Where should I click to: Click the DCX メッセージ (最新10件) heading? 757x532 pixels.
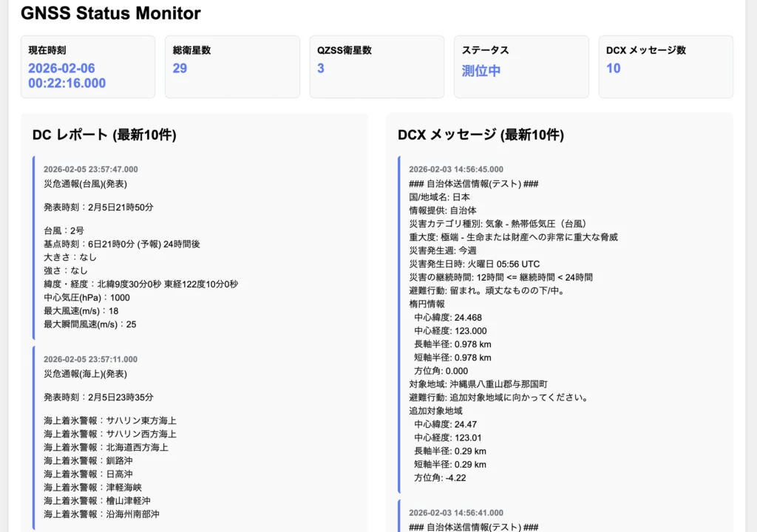tap(481, 134)
